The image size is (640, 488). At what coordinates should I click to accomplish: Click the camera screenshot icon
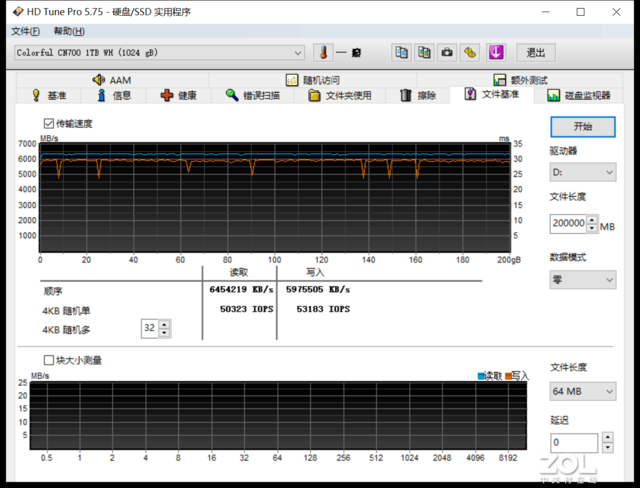click(446, 52)
